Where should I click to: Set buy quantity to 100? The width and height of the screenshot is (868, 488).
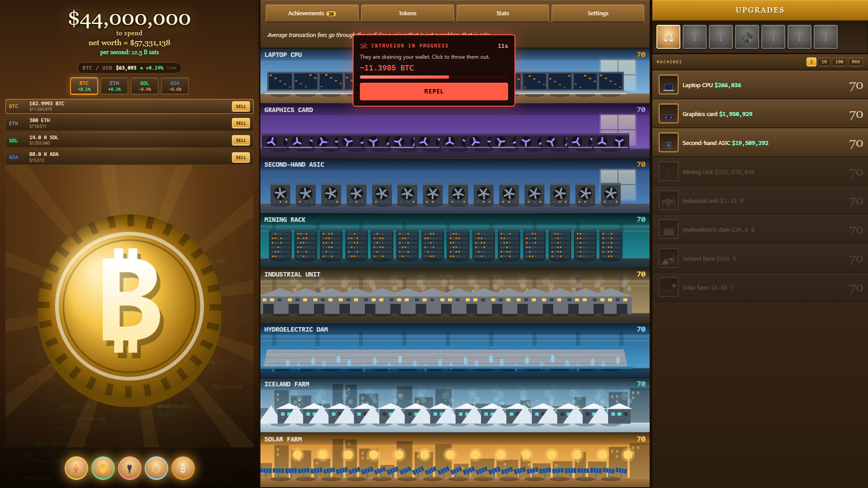[840, 62]
